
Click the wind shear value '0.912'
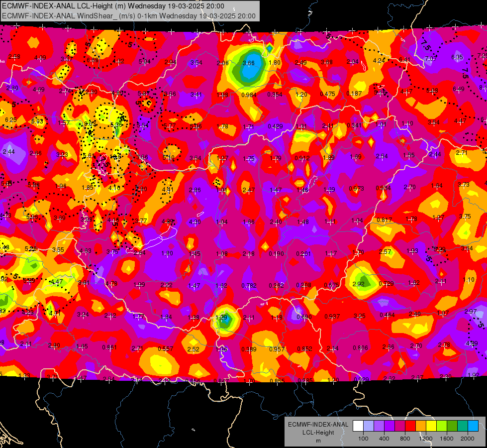302,158
